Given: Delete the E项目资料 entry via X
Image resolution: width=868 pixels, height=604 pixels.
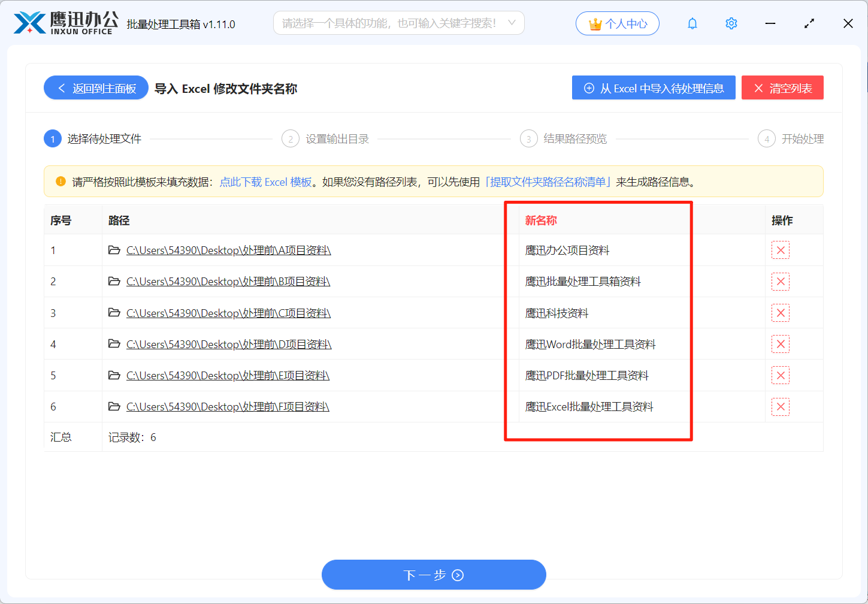Looking at the screenshot, I should coord(781,375).
